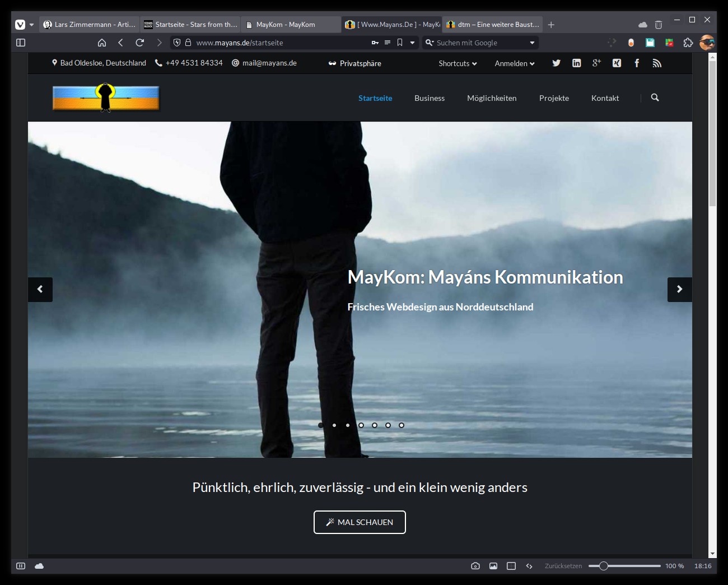Toggle images loading icon in status bar

[493, 566]
